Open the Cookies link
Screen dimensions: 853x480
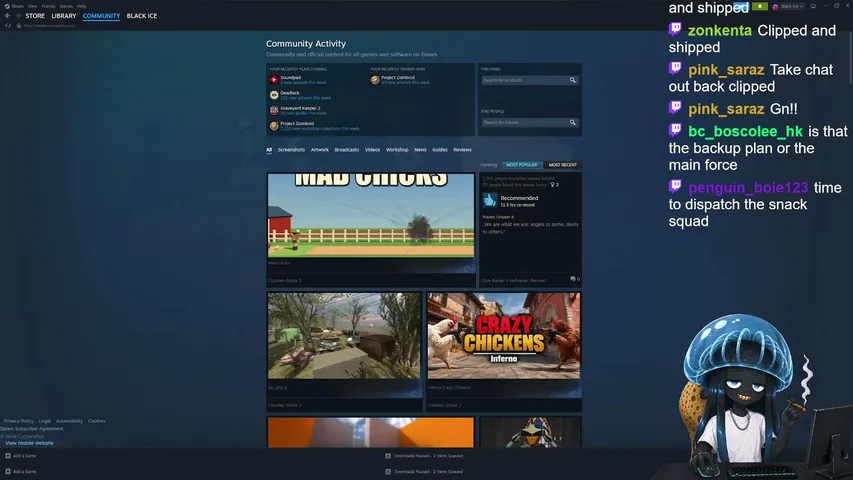96,421
